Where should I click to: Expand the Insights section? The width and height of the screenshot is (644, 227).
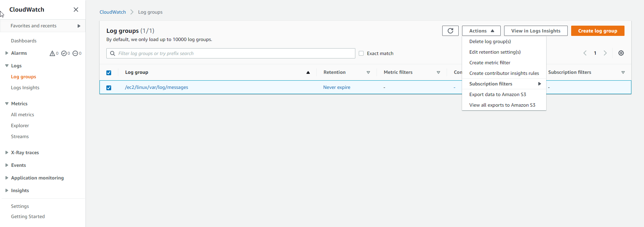point(6,190)
